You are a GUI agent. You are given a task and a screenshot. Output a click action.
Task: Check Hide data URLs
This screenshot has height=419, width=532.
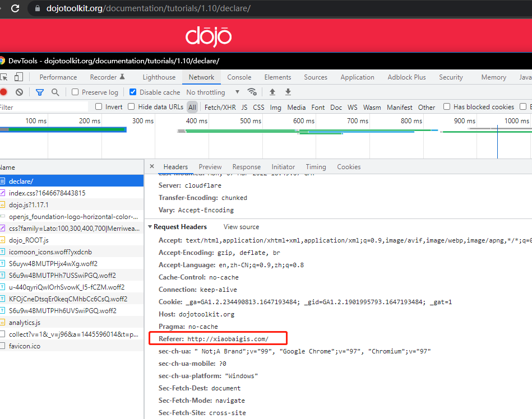131,107
